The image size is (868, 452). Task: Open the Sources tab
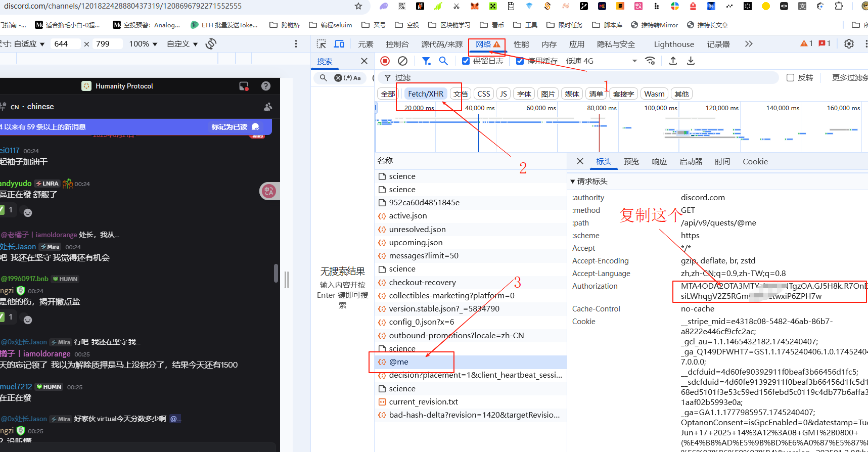tap(442, 44)
